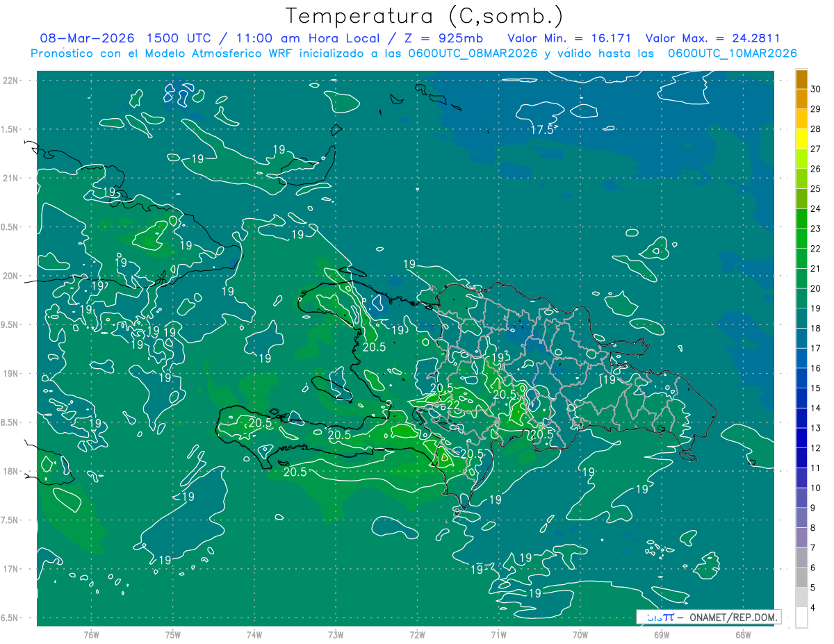Pick the blue swatch between 15 and 16

[x=801, y=378]
